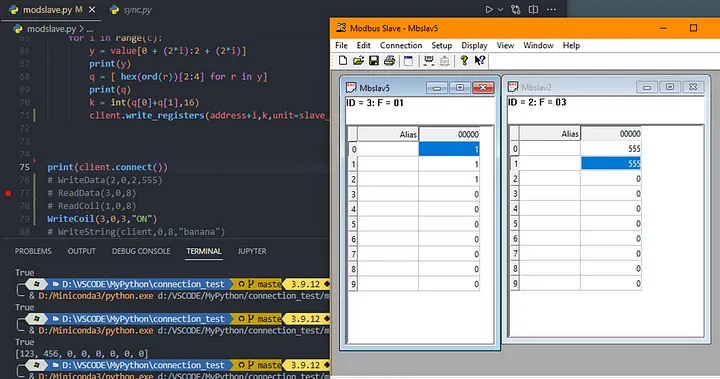Click the Open file folder icon
This screenshot has height=379, width=720.
coord(358,61)
